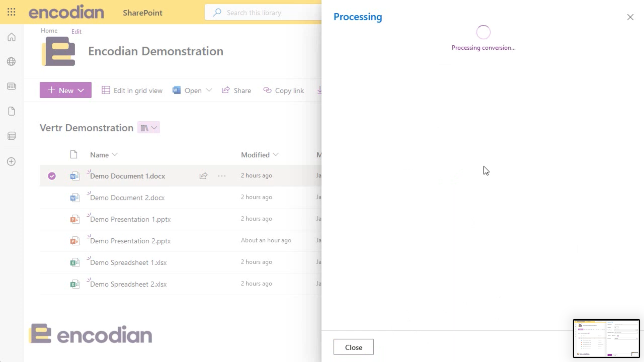This screenshot has width=644, height=362.
Task: Open Demo Presentation 1.pptx
Action: click(130, 220)
